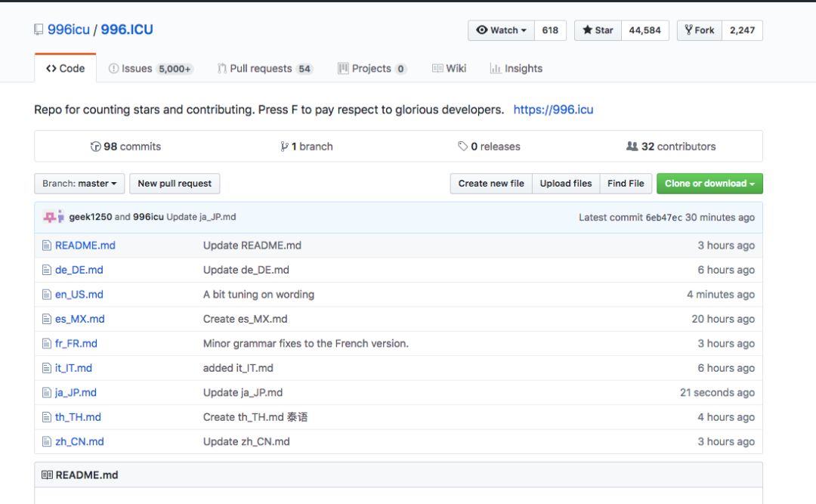Click the repository book icon beside 996icu
The width and height of the screenshot is (816, 504).
pos(39,30)
